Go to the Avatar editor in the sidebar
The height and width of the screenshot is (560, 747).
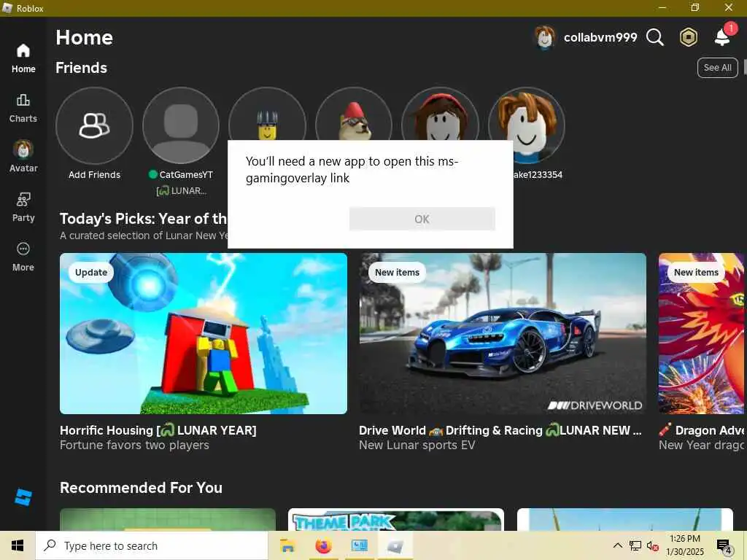click(x=23, y=157)
